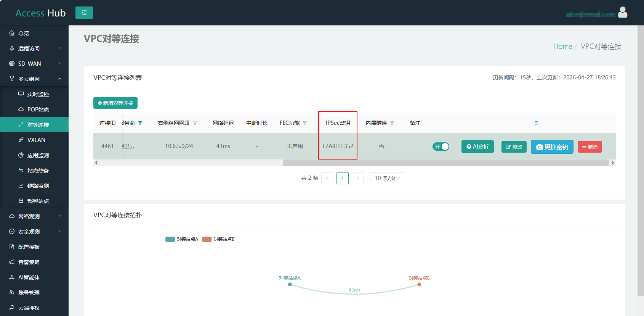Click the Home breadcrumb link
The width and height of the screenshot is (644, 316).
click(563, 46)
